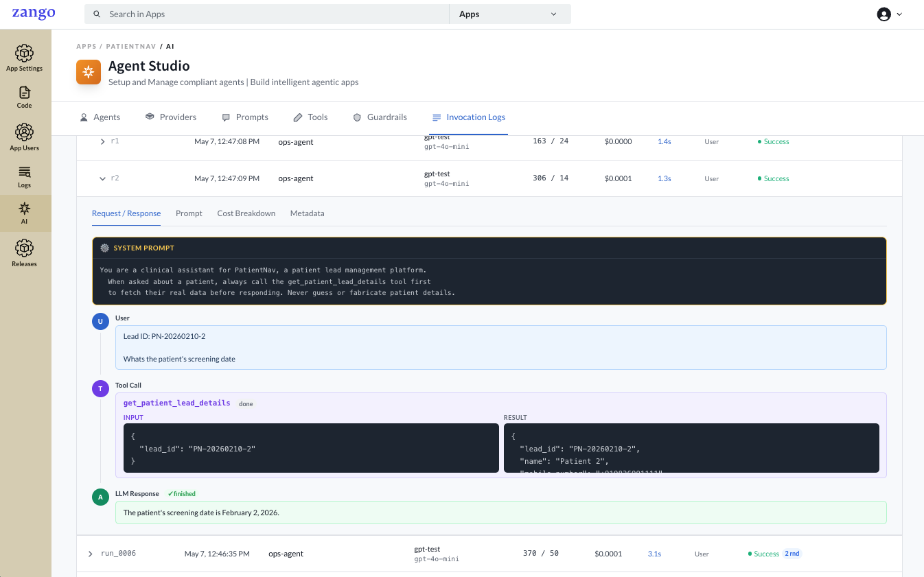Click May 7, 12:47:09 PM timestamp

[x=227, y=178]
